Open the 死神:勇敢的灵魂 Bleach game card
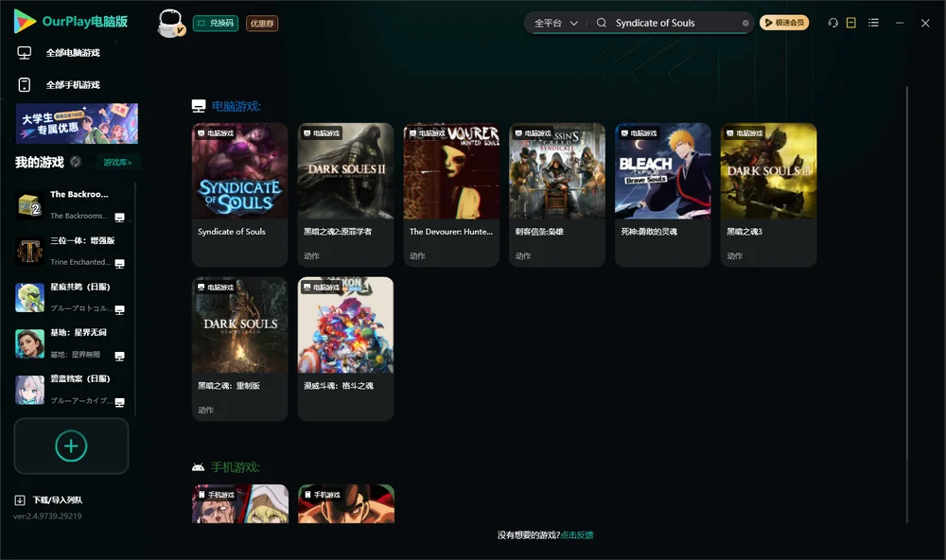 662,194
